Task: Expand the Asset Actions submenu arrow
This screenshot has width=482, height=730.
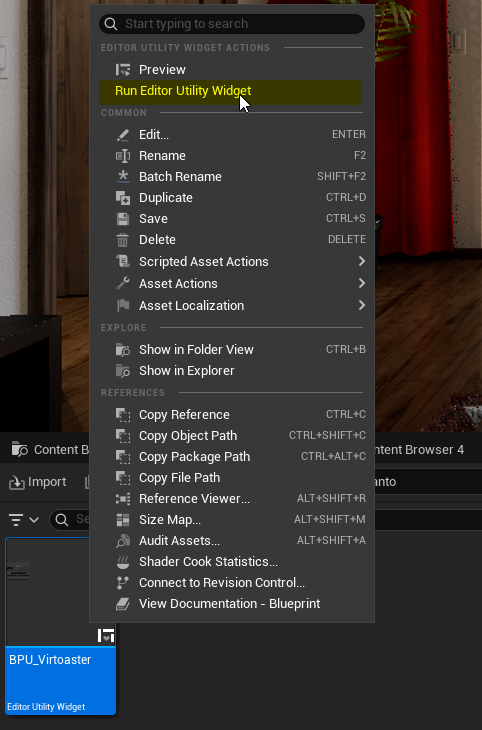Action: [362, 284]
